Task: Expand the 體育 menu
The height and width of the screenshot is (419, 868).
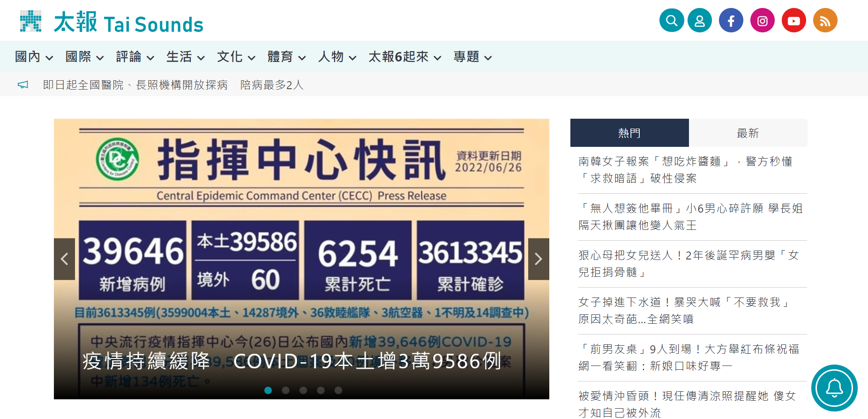Action: [x=287, y=57]
